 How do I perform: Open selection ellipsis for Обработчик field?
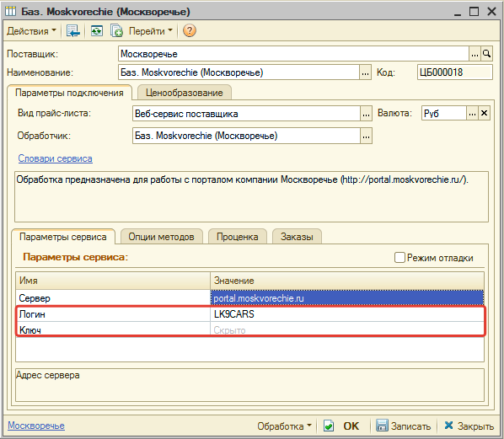[366, 136]
